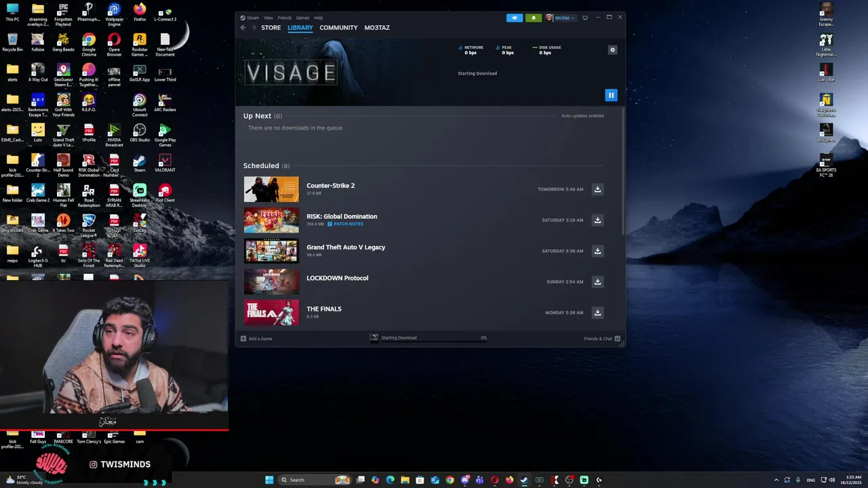Screen dimensions: 868x488
Task: Open R.E.P.O. desktop shortcut
Action: (x=89, y=103)
